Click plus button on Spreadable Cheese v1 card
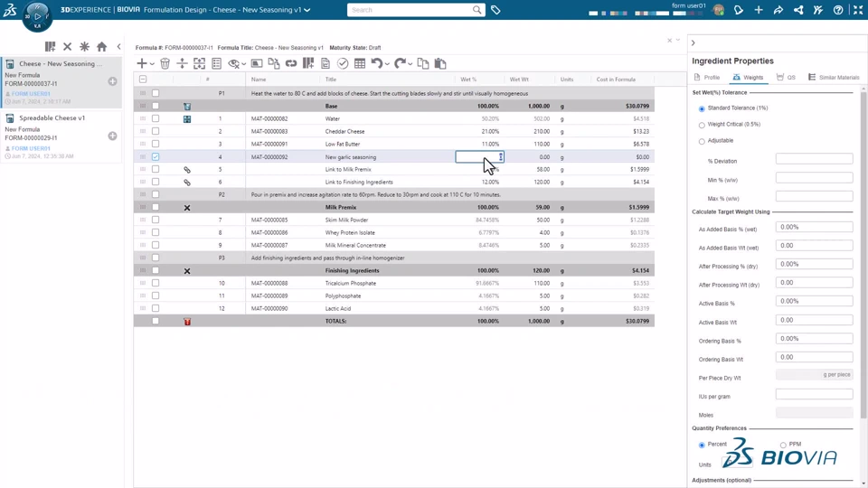This screenshot has height=488, width=868. pyautogui.click(x=112, y=136)
